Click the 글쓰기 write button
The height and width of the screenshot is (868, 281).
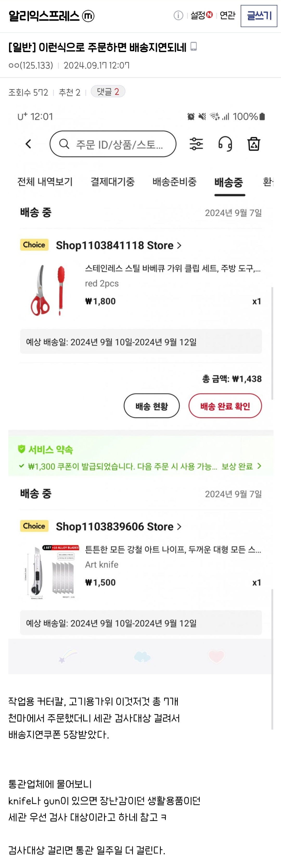point(259,16)
